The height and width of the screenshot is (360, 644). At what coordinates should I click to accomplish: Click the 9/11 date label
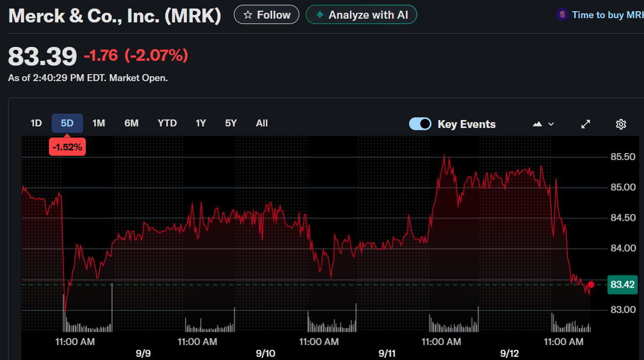(x=387, y=354)
